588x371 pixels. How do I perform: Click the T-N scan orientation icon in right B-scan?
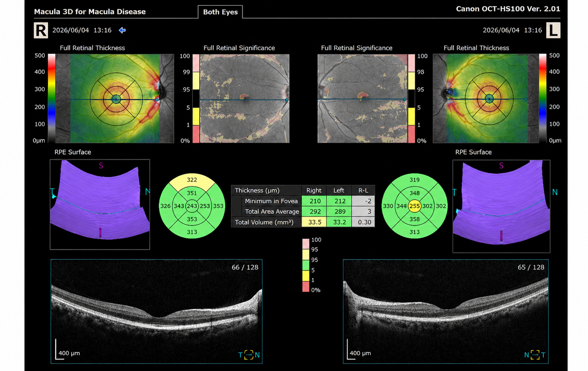coord(249,355)
